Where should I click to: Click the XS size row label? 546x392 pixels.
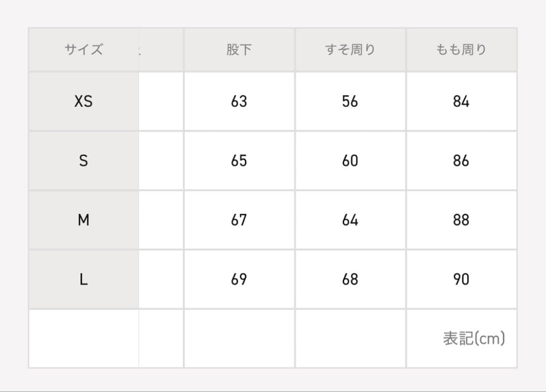(x=83, y=101)
